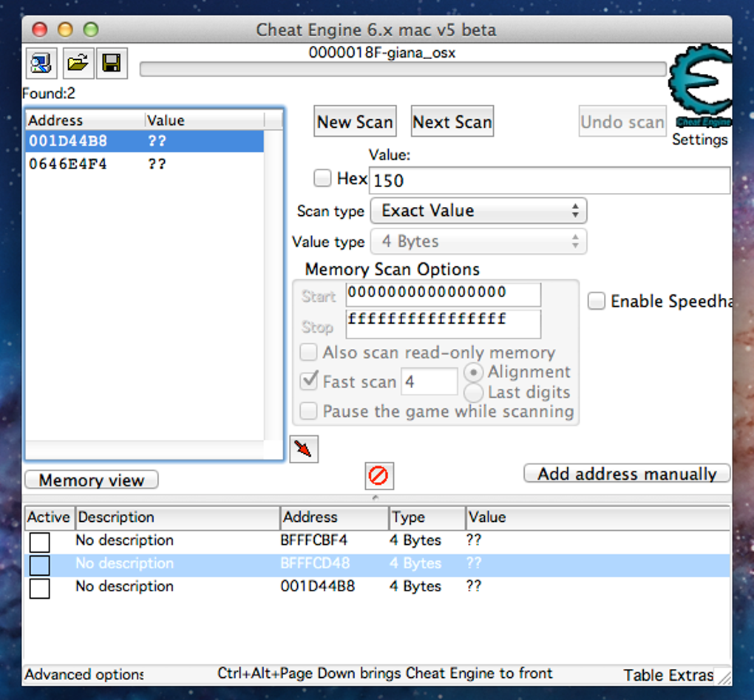Enable the Hex checkbox

coord(322,178)
